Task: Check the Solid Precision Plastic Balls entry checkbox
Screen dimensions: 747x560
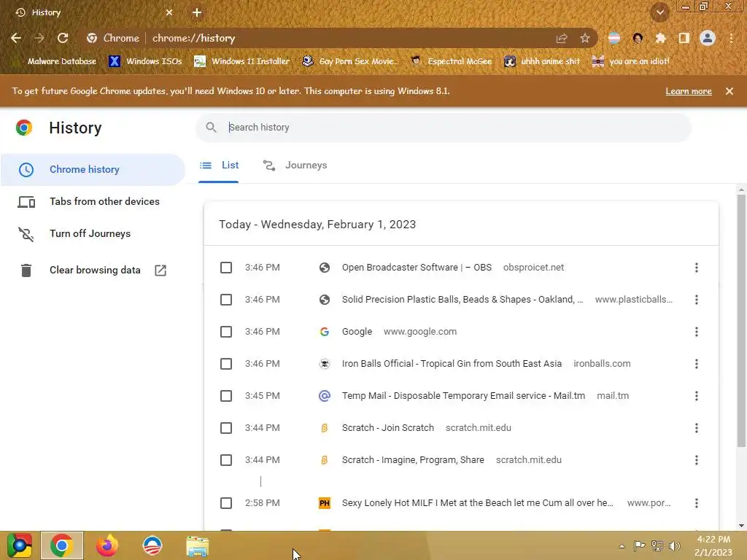Action: click(x=226, y=300)
